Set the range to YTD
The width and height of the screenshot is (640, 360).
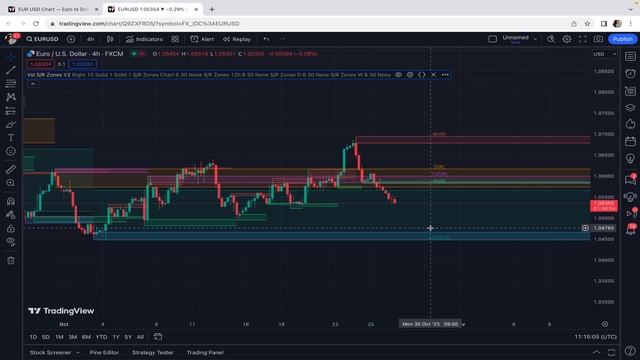[x=101, y=337]
